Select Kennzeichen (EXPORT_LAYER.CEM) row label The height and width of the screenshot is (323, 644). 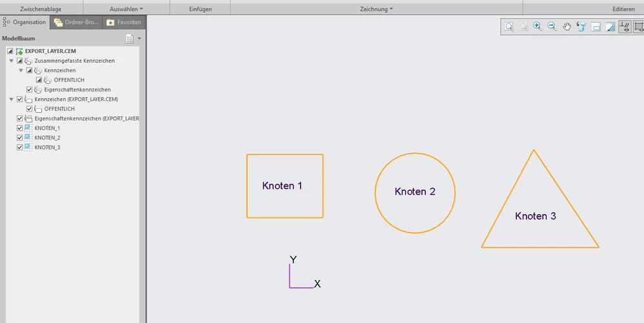(x=76, y=99)
